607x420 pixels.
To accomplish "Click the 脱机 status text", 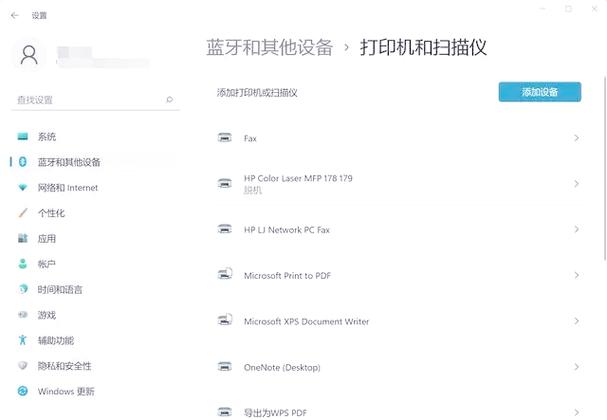I will (x=252, y=190).
